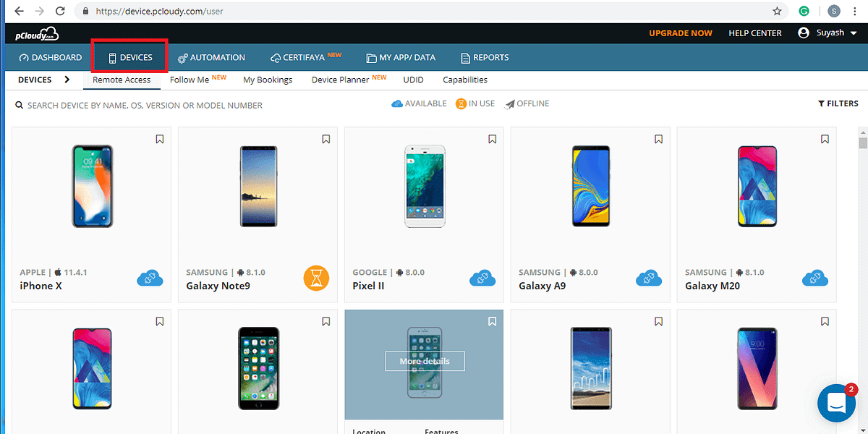Bookmark the Galaxy A9 device card
The image size is (868, 434).
click(659, 139)
